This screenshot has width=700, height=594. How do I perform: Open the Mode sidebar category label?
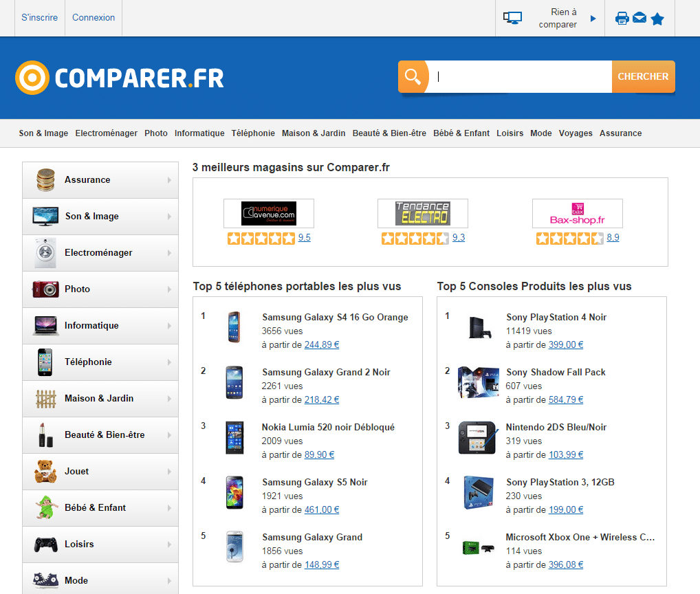tap(76, 580)
